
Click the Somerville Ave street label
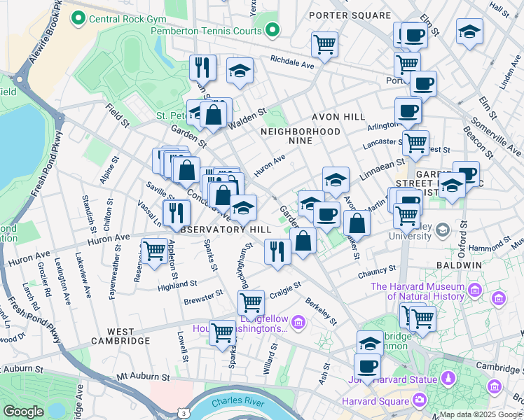pos(495,136)
